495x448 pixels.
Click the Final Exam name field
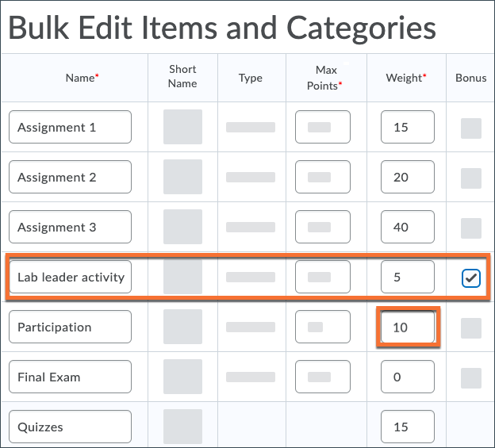70,377
